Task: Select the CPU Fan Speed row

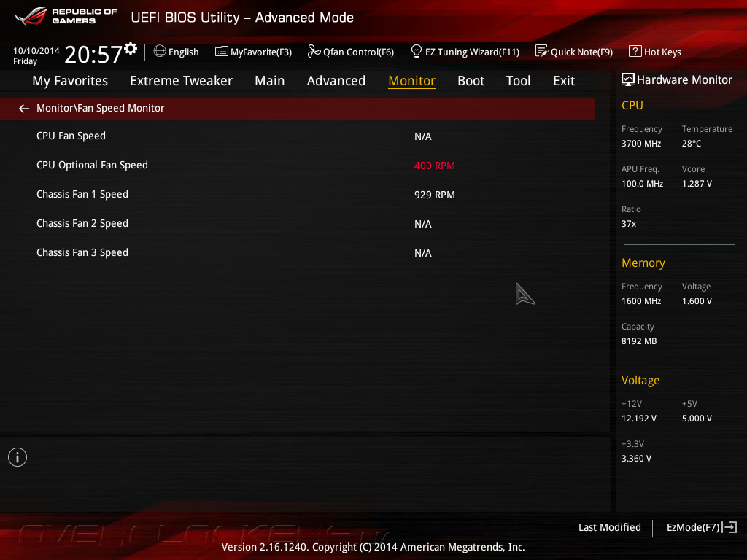Action: [x=298, y=136]
